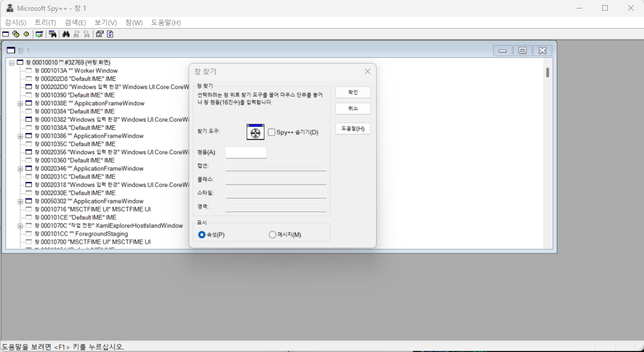Select row 창 00010390 "Default IME" IME

click(74, 95)
